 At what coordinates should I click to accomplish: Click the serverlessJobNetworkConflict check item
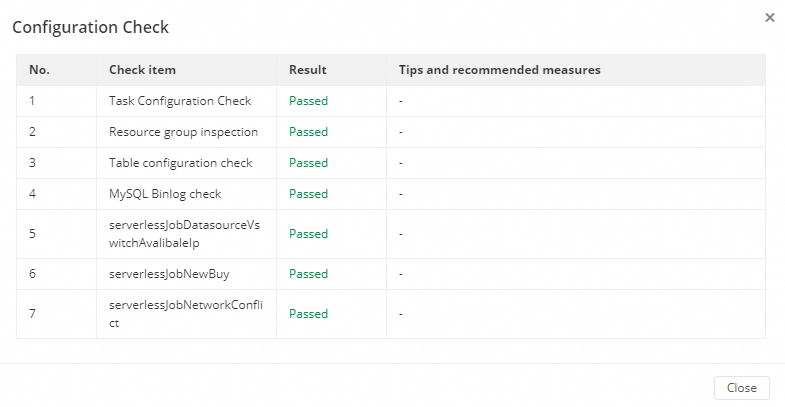coord(184,314)
